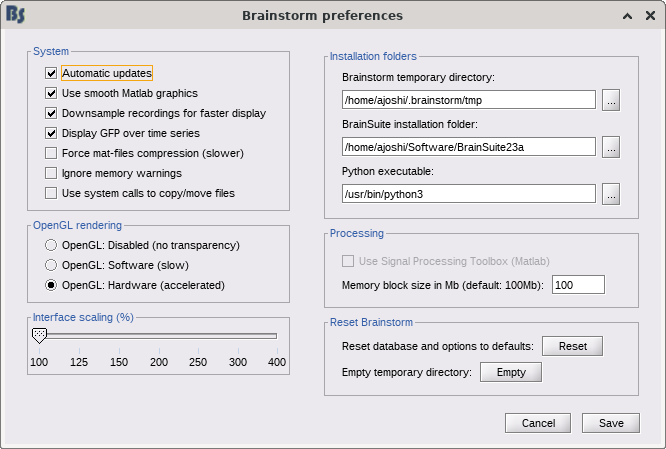Viewport: 666px width, 449px height.
Task: Click the Interface scaling slider handle
Action: pyautogui.click(x=39, y=337)
